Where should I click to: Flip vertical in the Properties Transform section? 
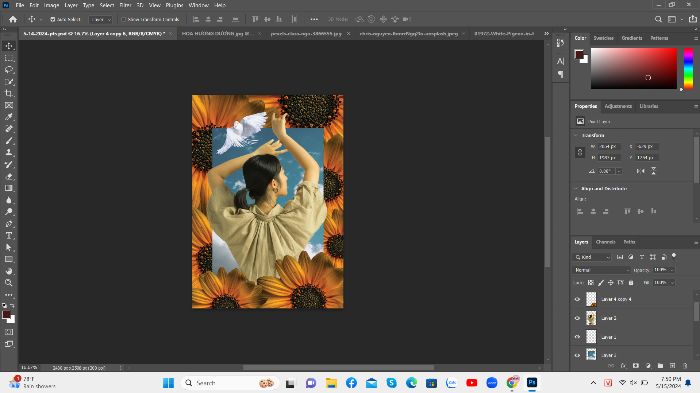(x=654, y=171)
